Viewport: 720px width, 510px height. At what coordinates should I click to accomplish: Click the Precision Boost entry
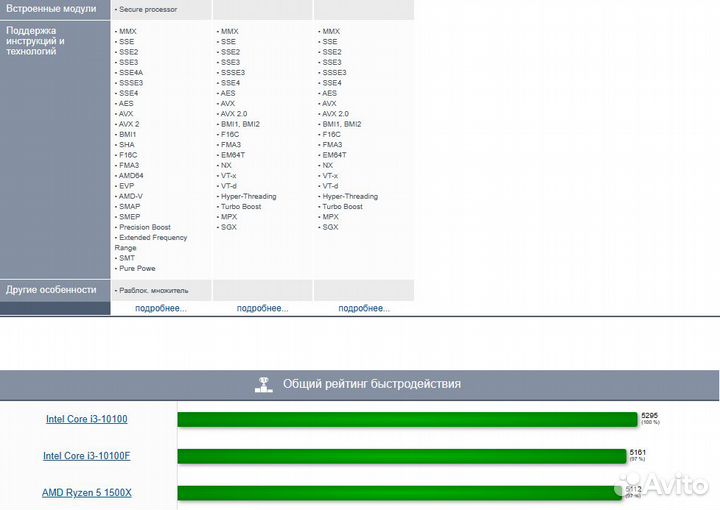[x=143, y=227]
